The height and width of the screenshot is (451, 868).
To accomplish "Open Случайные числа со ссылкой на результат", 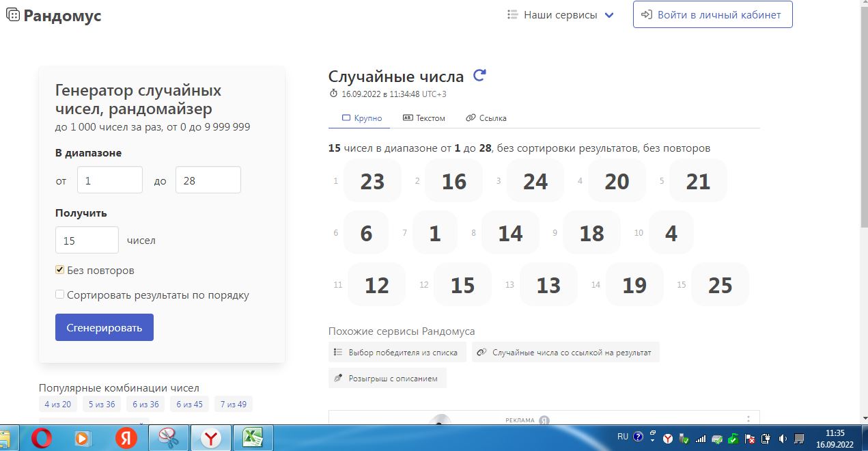I will (x=565, y=353).
